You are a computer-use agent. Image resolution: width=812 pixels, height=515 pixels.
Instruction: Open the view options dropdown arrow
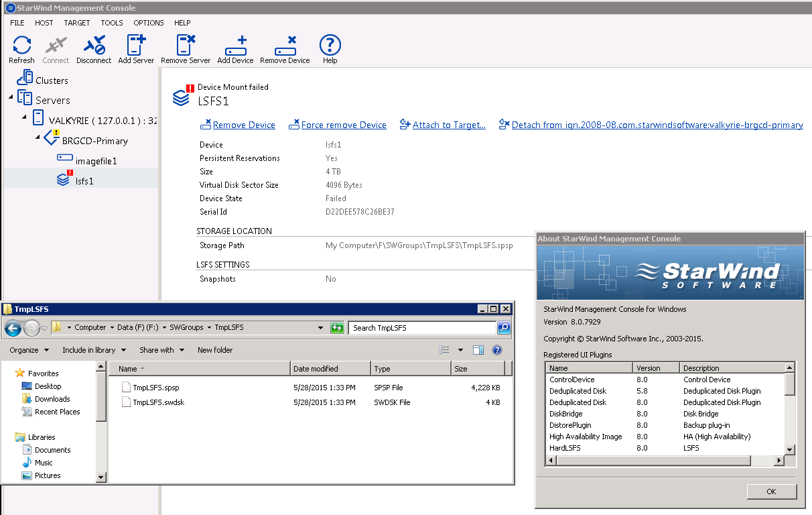(460, 350)
